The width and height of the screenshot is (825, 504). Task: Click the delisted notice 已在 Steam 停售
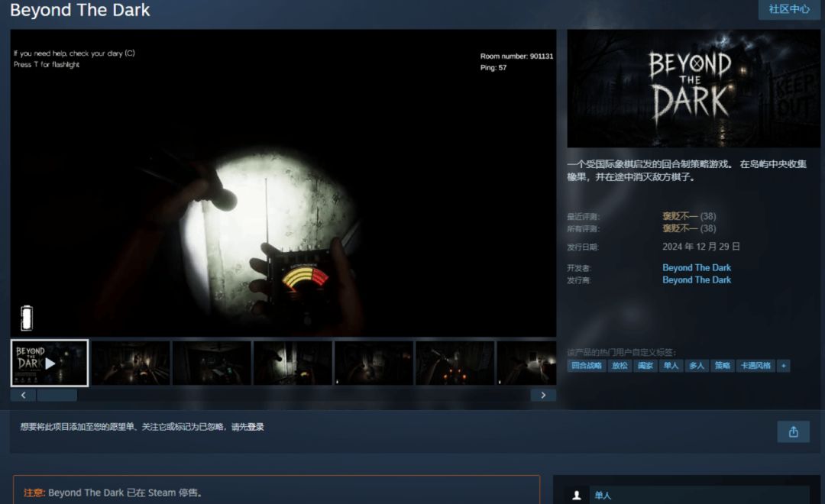click(x=164, y=493)
